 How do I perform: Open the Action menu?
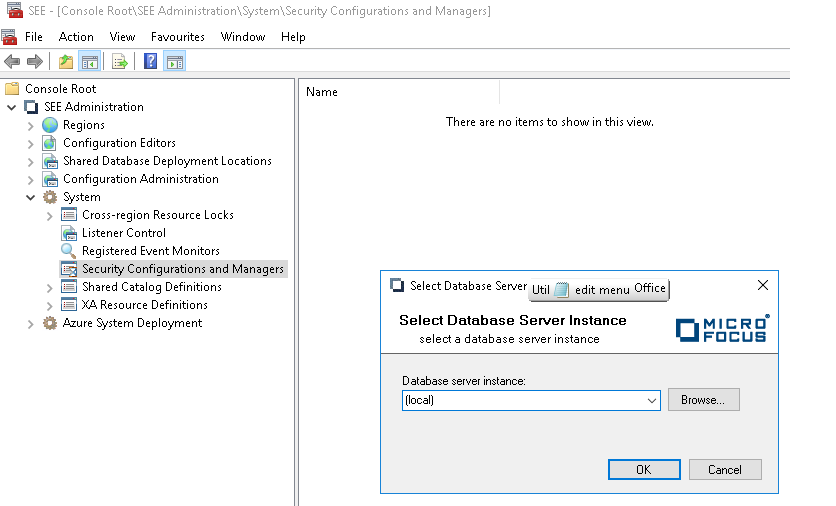76,37
